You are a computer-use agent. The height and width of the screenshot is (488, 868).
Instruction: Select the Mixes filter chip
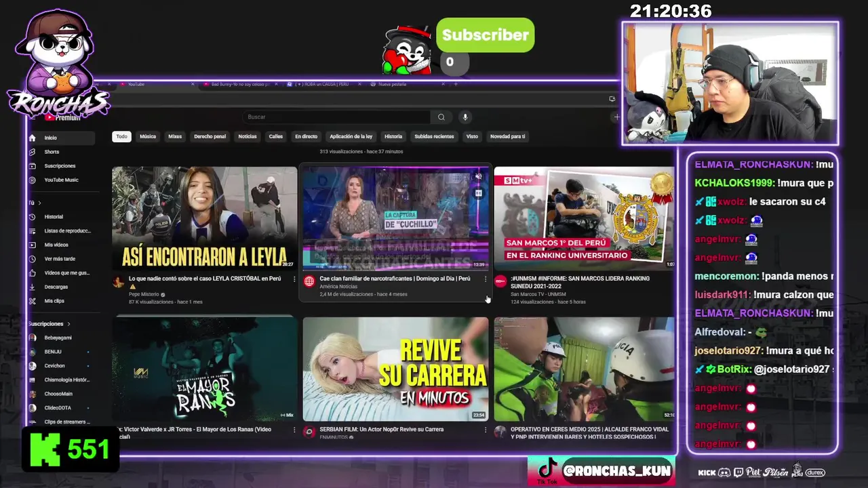pyautogui.click(x=175, y=136)
